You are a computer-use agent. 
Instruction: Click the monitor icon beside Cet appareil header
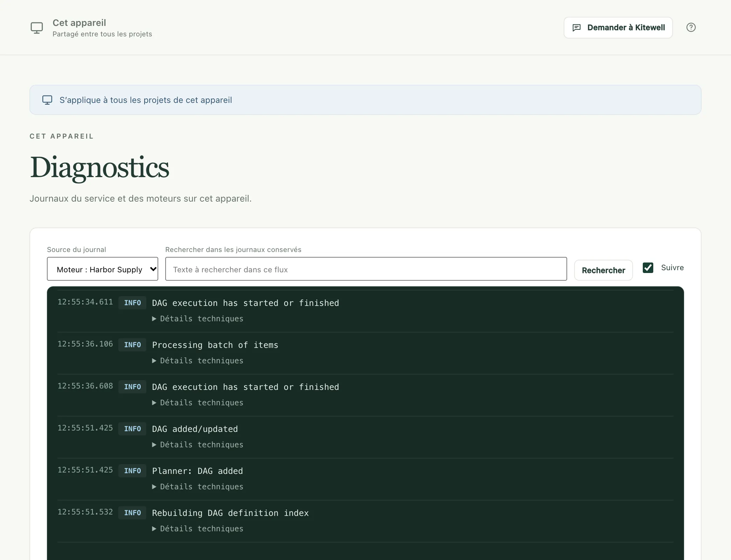coord(37,28)
